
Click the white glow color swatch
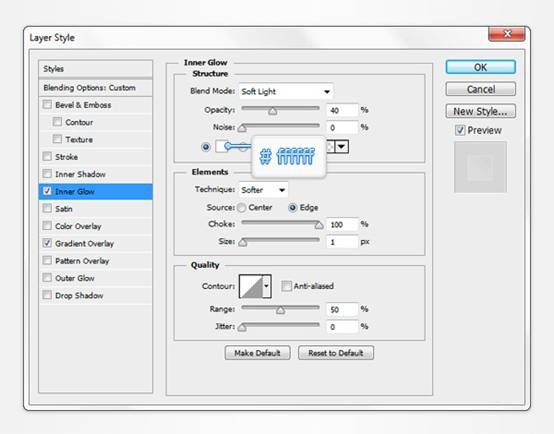tap(221, 146)
